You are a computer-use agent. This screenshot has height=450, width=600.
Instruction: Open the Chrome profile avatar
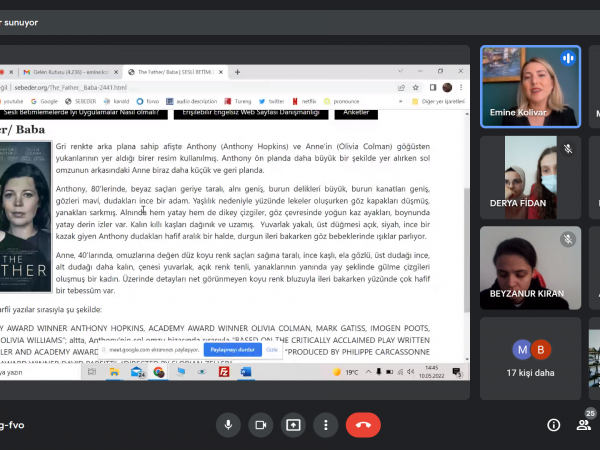coord(447,88)
